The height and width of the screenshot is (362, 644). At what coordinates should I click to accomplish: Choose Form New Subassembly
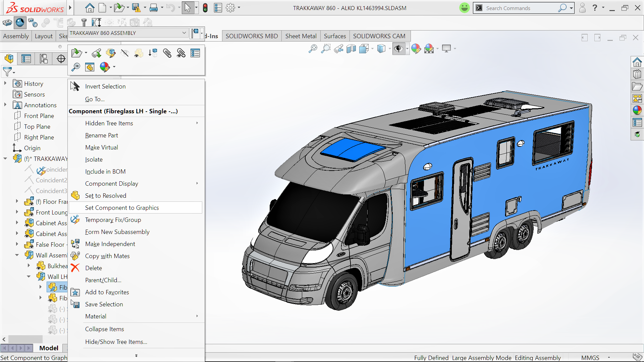pyautogui.click(x=117, y=232)
